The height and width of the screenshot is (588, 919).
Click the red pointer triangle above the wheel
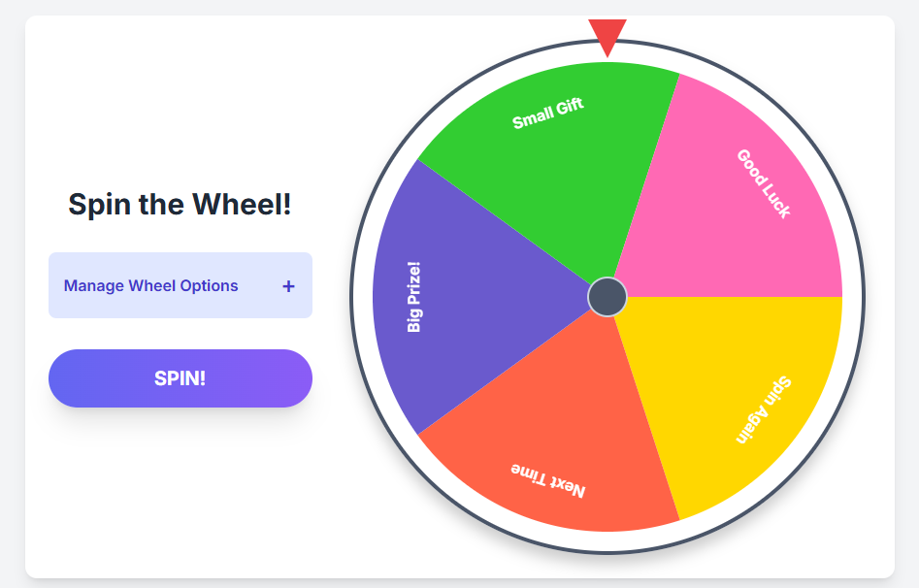pos(607,36)
